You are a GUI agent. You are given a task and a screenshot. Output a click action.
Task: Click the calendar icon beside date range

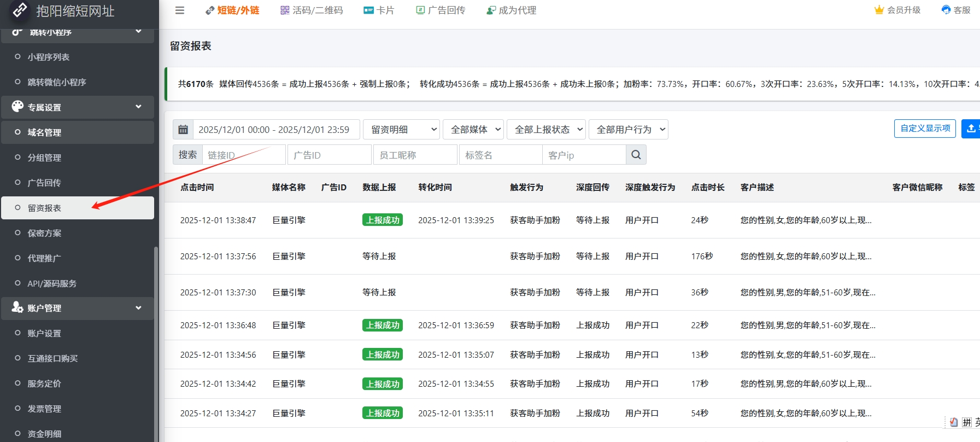click(x=183, y=130)
